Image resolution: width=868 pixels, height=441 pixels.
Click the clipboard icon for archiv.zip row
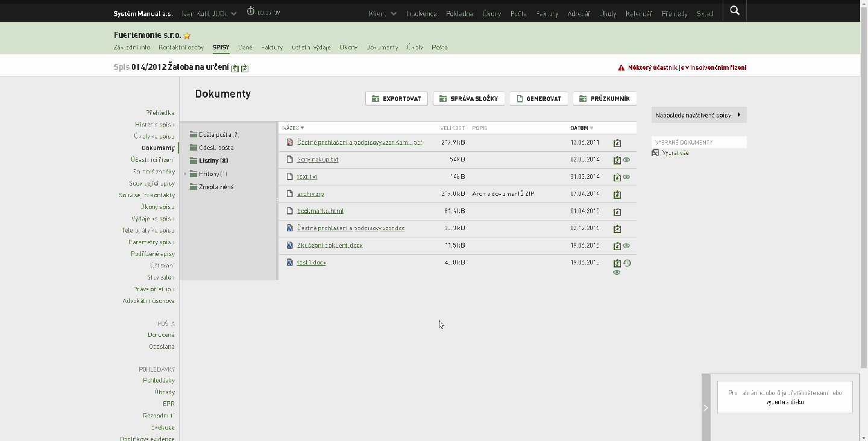click(x=617, y=195)
